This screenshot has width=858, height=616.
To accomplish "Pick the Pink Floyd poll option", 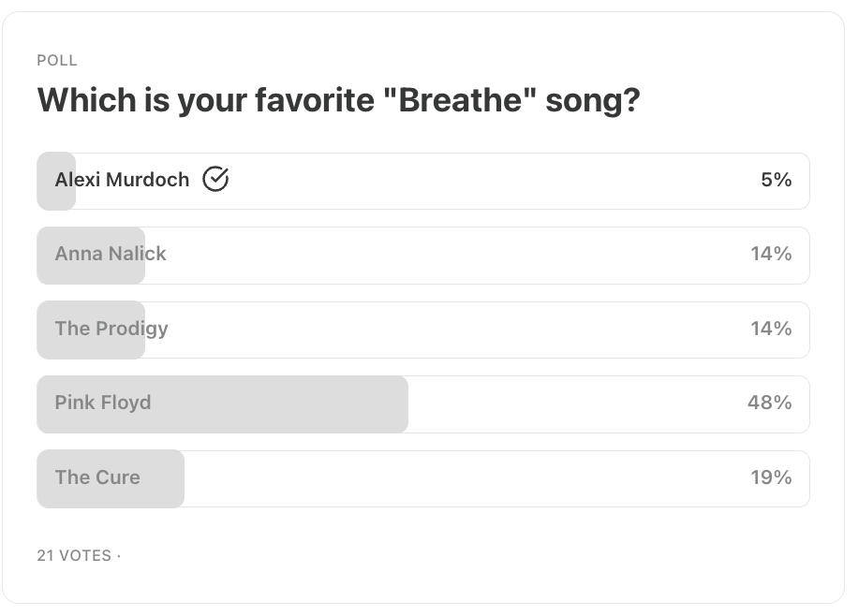I will (423, 404).
